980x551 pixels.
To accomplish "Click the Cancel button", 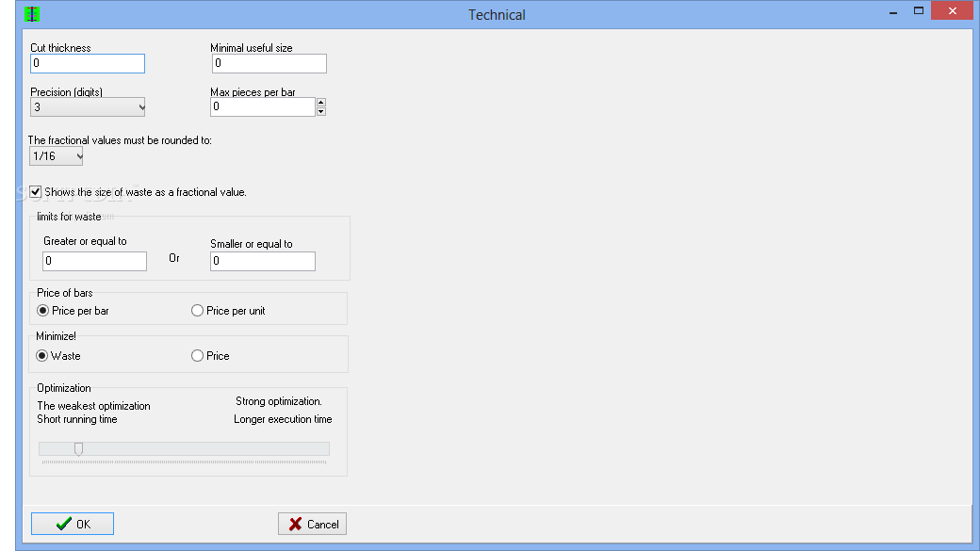I will [x=313, y=524].
